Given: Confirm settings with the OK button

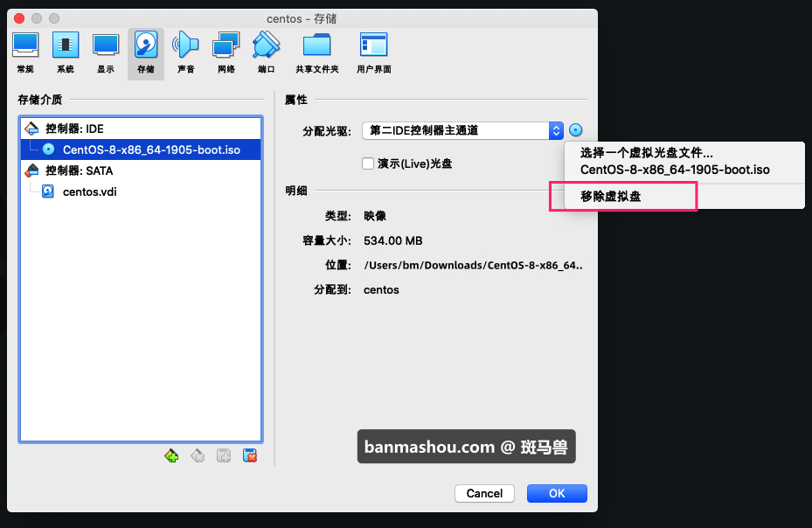Looking at the screenshot, I should coord(557,493).
